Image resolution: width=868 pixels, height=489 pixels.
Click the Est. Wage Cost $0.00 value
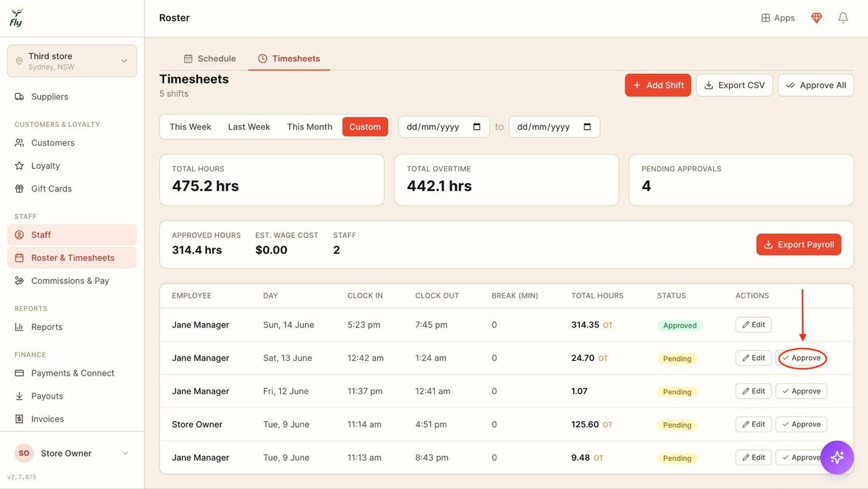271,250
